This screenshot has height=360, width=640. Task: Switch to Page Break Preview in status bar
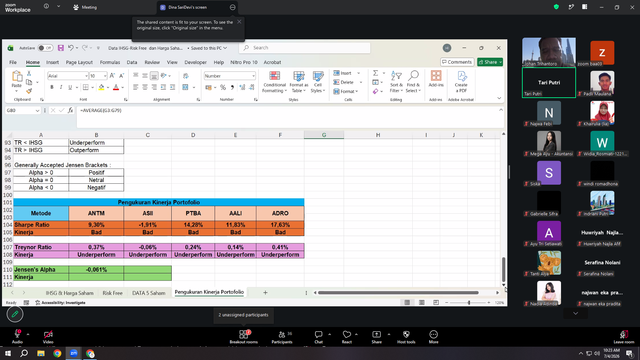tap(436, 302)
